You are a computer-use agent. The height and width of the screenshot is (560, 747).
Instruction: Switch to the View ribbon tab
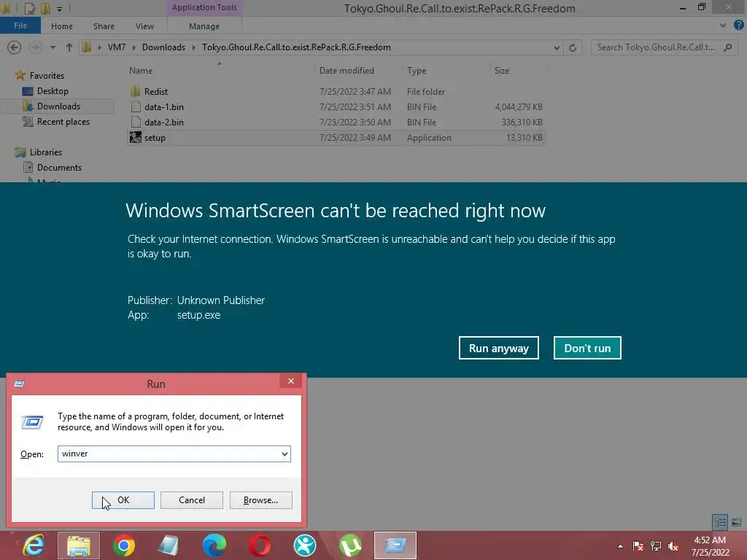point(144,26)
